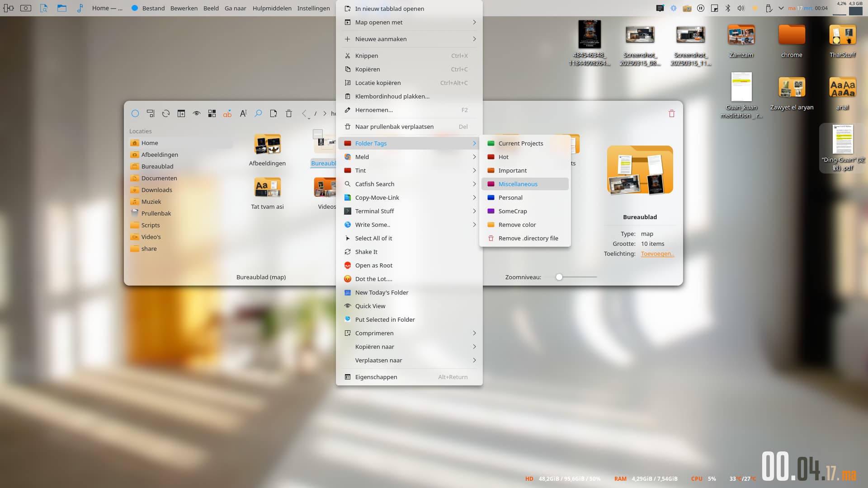Adjust the Zoomniveau slider handle

point(559,277)
